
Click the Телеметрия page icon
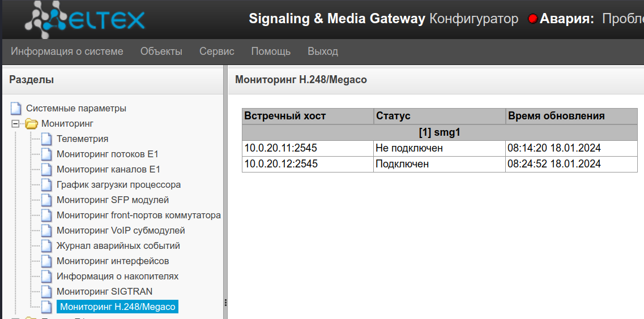coord(46,139)
